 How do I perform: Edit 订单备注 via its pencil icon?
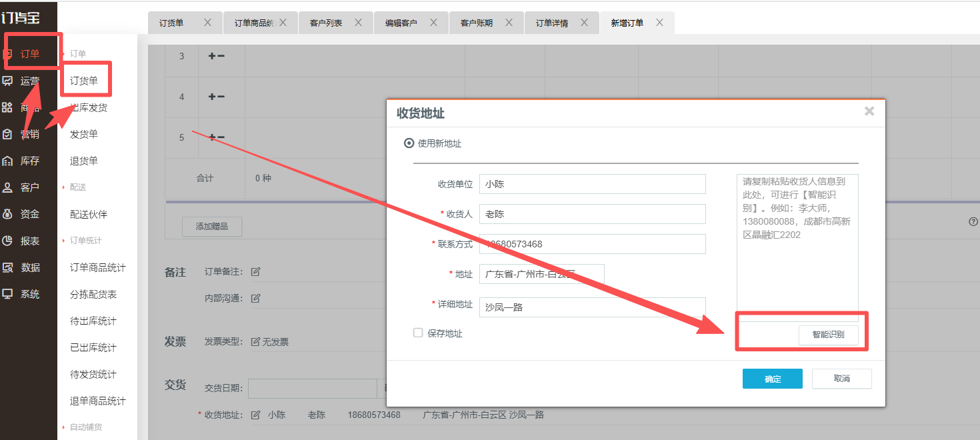coord(255,271)
